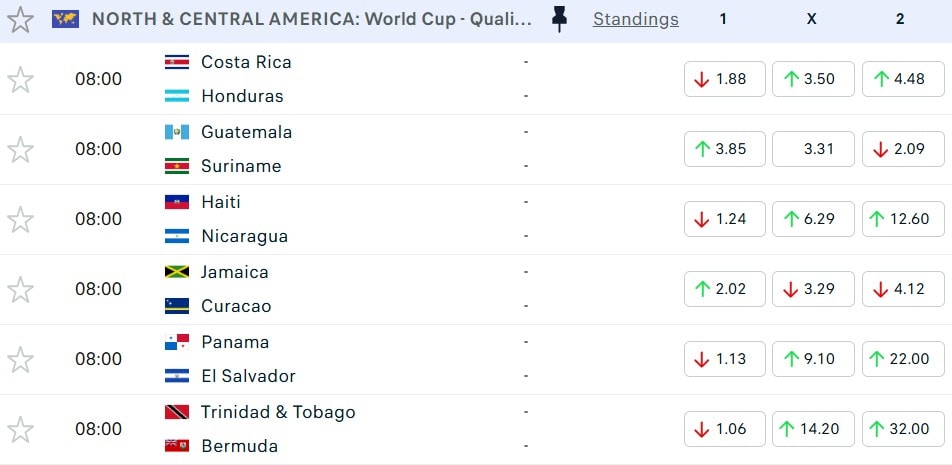Favorite the Trinidad & Tobago vs Bermuda match
The image size is (952, 465).
pyautogui.click(x=21, y=429)
